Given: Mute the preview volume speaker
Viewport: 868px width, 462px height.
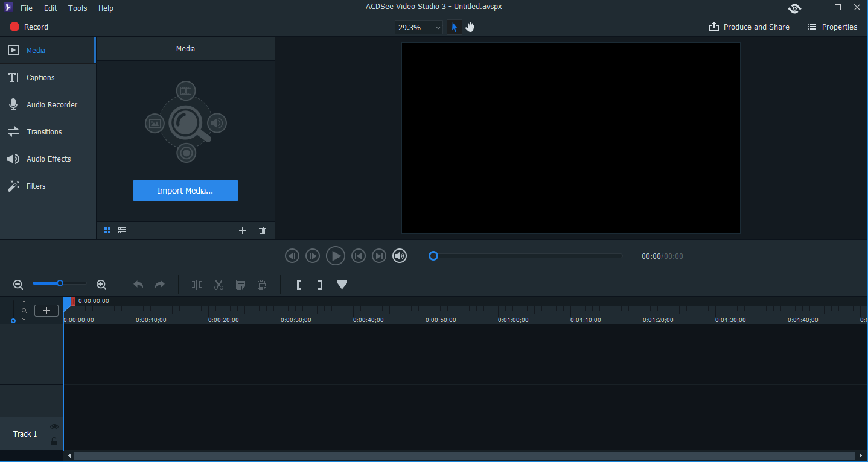Looking at the screenshot, I should pyautogui.click(x=400, y=256).
